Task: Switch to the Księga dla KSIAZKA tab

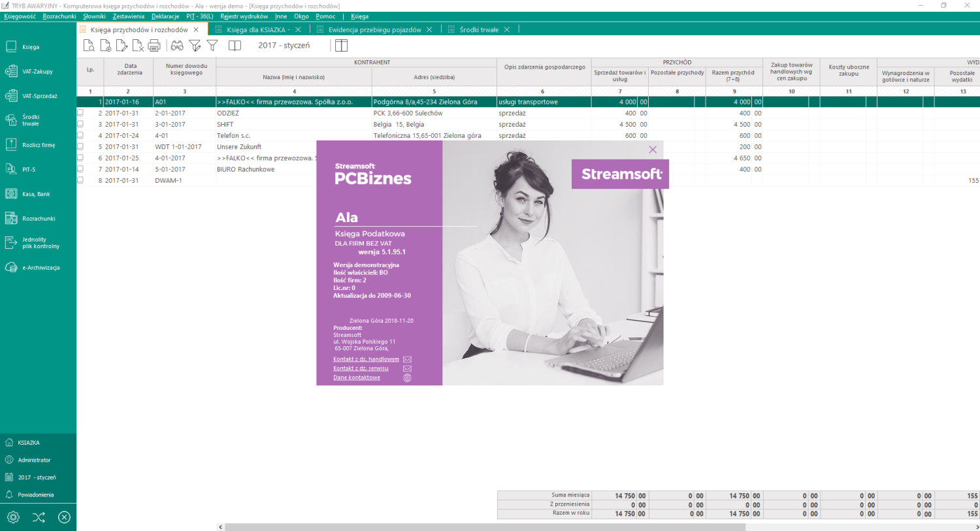Action: pyautogui.click(x=258, y=29)
